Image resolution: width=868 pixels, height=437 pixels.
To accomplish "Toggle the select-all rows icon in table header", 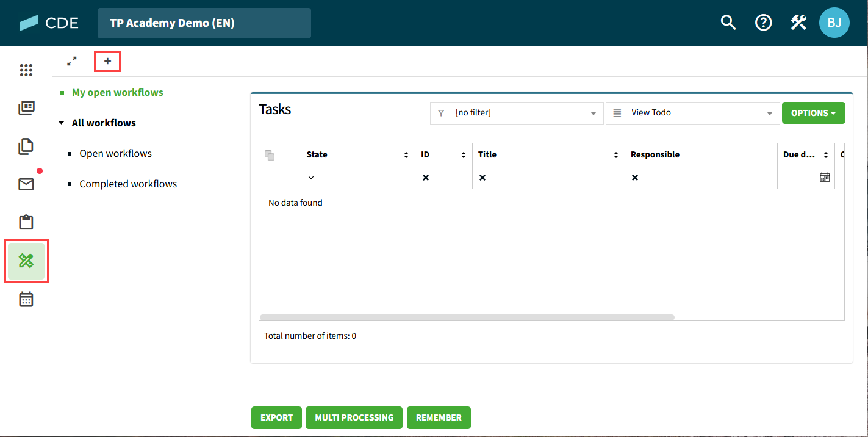I will tap(269, 155).
